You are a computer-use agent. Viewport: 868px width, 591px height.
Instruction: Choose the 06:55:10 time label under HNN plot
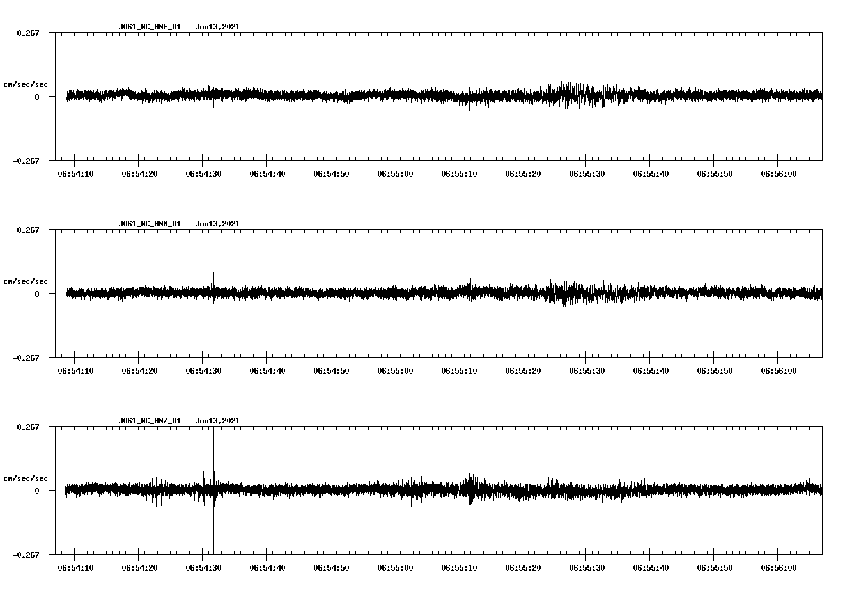(459, 370)
